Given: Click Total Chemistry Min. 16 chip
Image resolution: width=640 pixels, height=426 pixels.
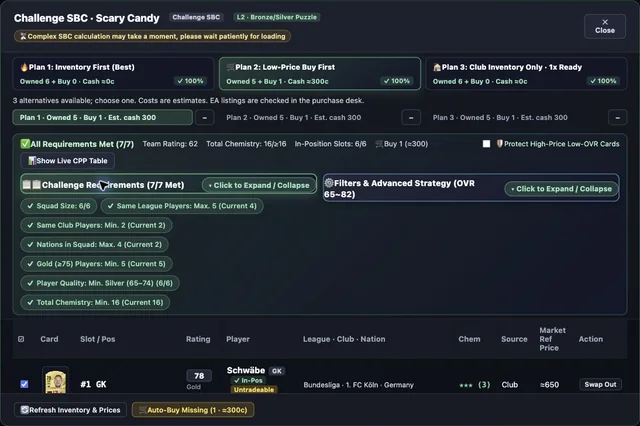Looking at the screenshot, I should click(x=95, y=302).
